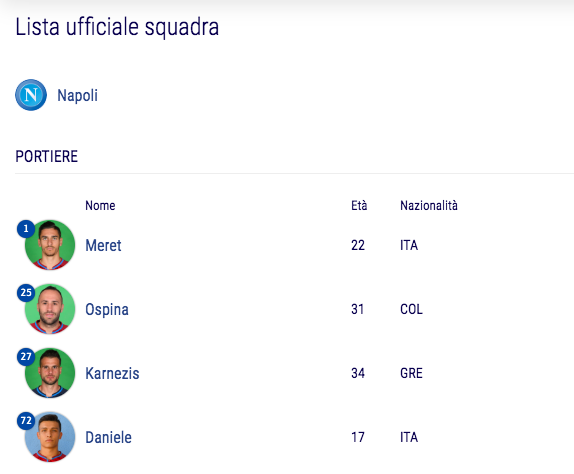Click the PORTIERE section heading
The image size is (574, 474).
(46, 156)
